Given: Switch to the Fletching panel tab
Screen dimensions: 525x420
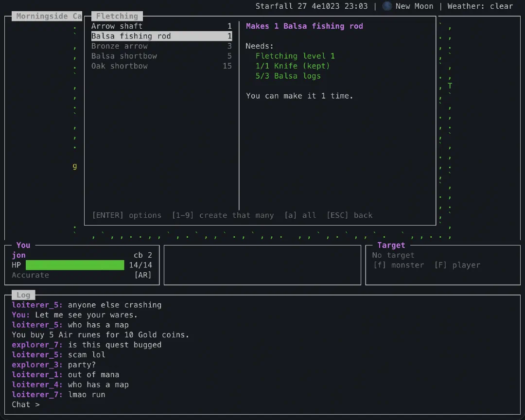Looking at the screenshot, I should (x=117, y=16).
